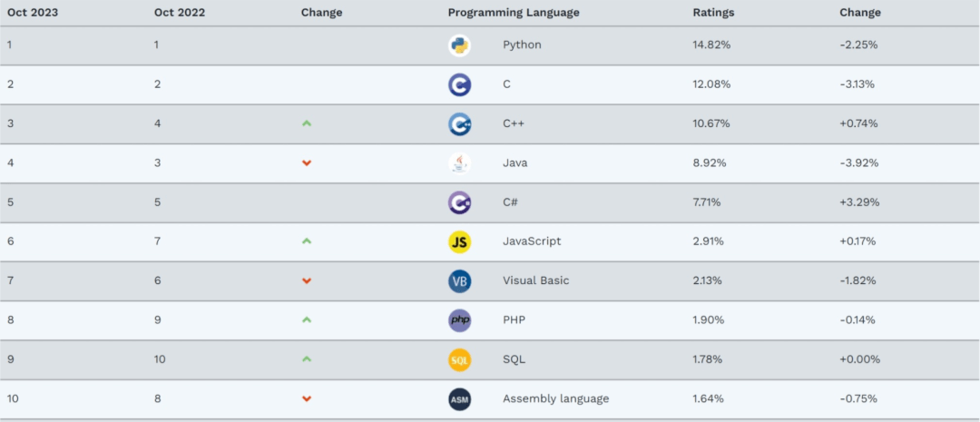This screenshot has width=980, height=422.
Task: Click the Assembly language name text
Action: (x=555, y=399)
